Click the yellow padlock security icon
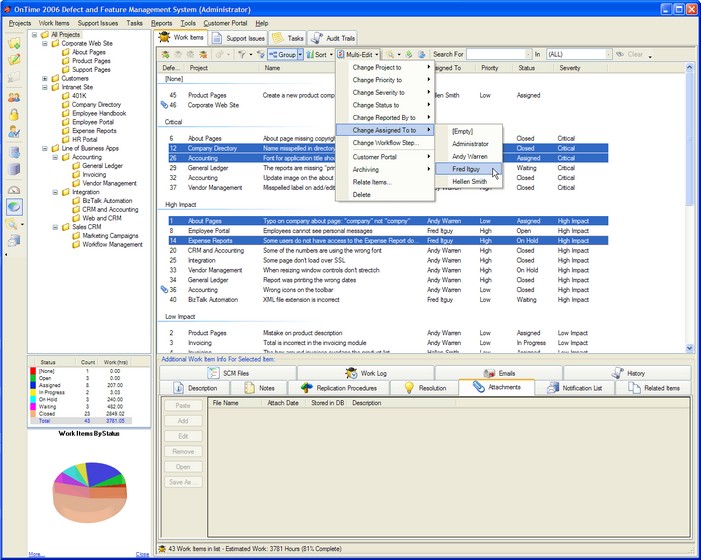The width and height of the screenshot is (701, 560). 14,114
